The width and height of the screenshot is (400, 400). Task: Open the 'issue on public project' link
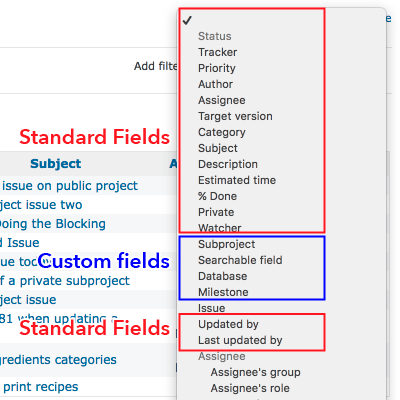tap(70, 186)
